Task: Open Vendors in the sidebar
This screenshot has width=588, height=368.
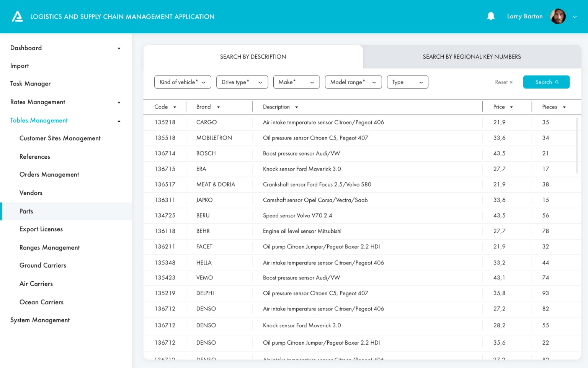Action: pos(31,193)
